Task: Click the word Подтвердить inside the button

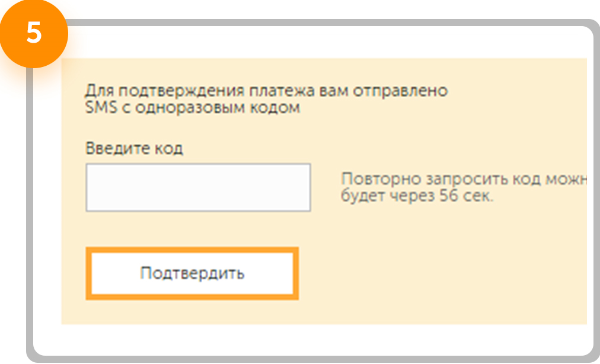Action: coord(192,273)
